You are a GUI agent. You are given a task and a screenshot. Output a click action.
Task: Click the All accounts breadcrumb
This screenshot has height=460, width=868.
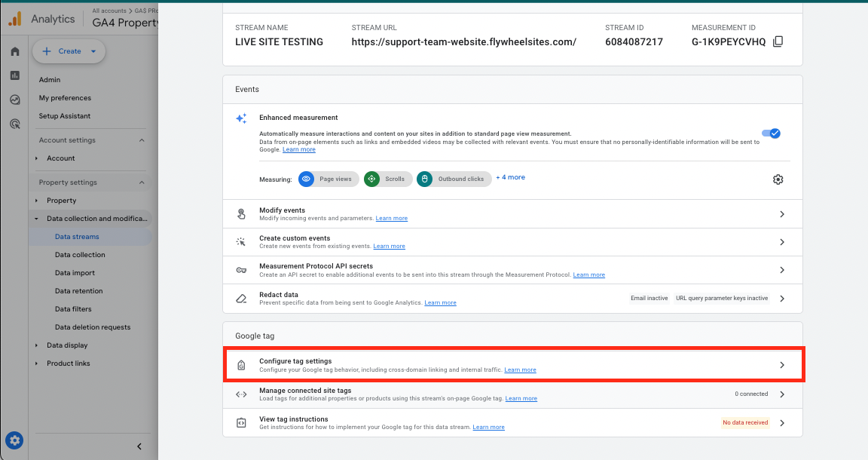[109, 11]
